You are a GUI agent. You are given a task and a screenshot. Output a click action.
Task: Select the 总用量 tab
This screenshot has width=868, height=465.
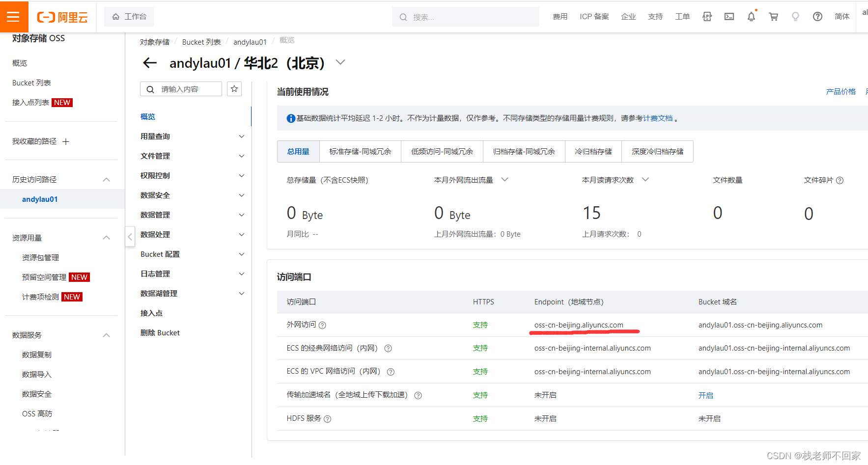point(298,151)
